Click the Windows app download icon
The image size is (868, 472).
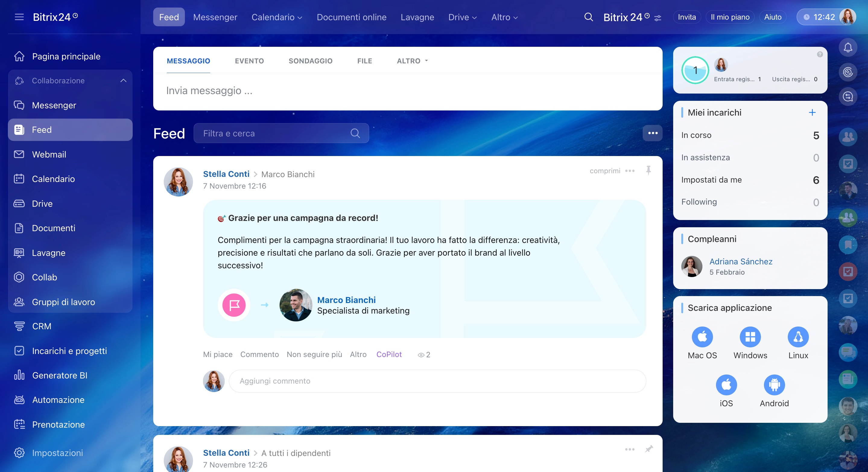pyautogui.click(x=750, y=337)
